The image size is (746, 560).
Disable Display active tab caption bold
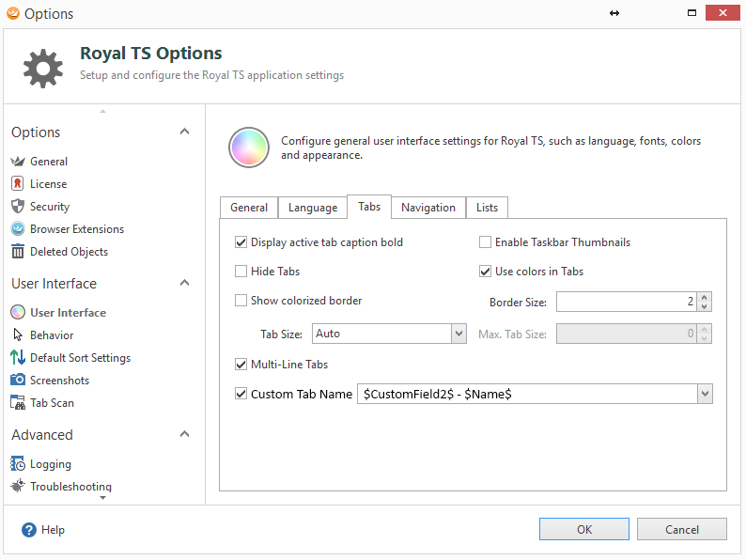(x=241, y=242)
